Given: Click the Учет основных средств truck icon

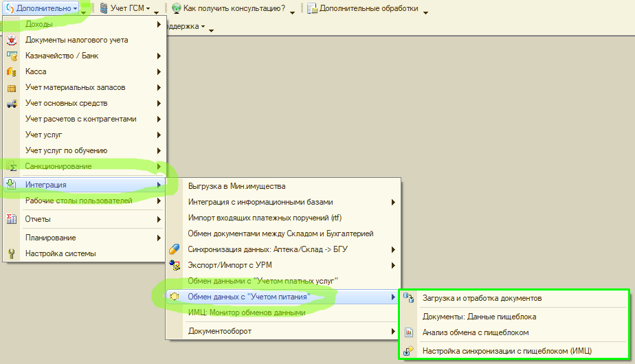Looking at the screenshot, I should (12, 104).
